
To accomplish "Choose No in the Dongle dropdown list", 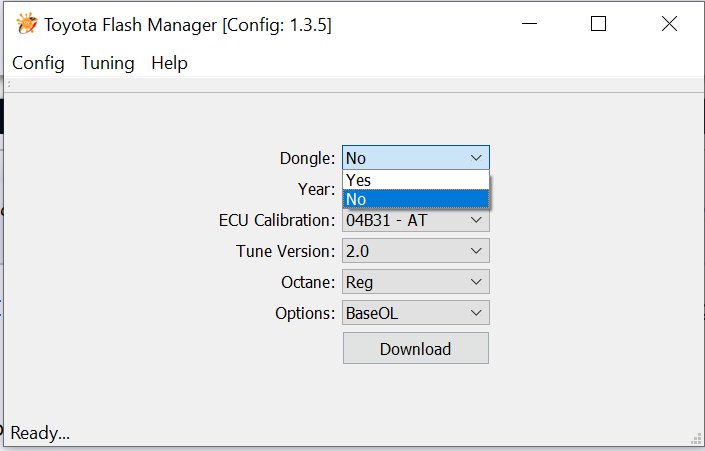I will pos(416,199).
